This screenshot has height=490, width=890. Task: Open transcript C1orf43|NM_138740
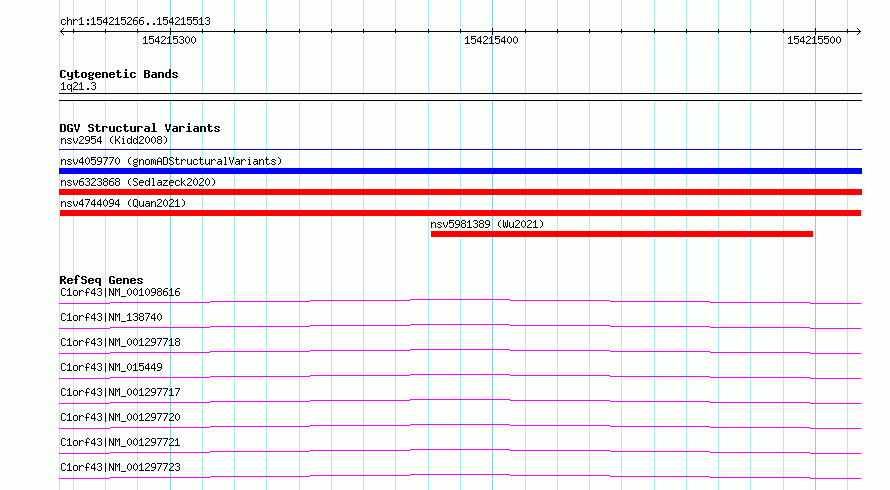click(x=111, y=317)
